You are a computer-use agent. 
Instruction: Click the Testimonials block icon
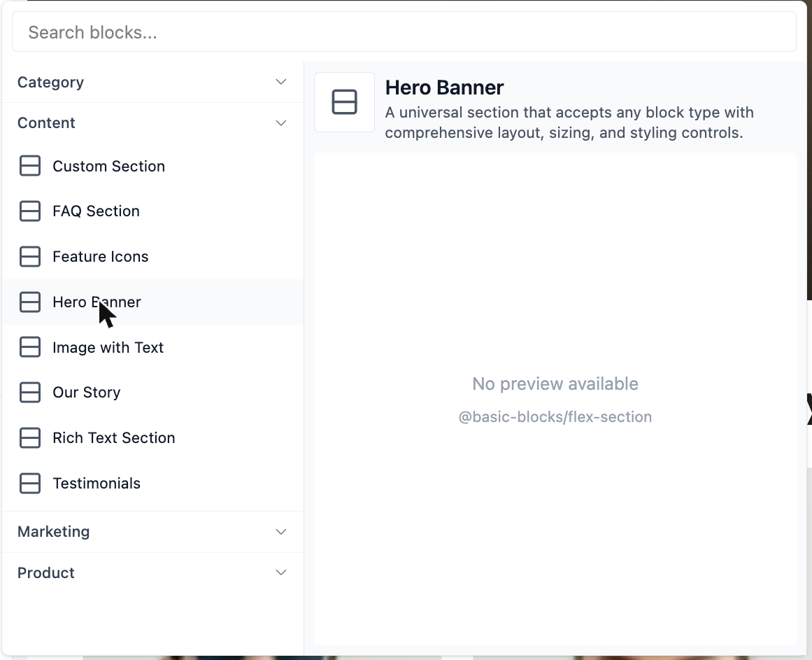(x=30, y=483)
